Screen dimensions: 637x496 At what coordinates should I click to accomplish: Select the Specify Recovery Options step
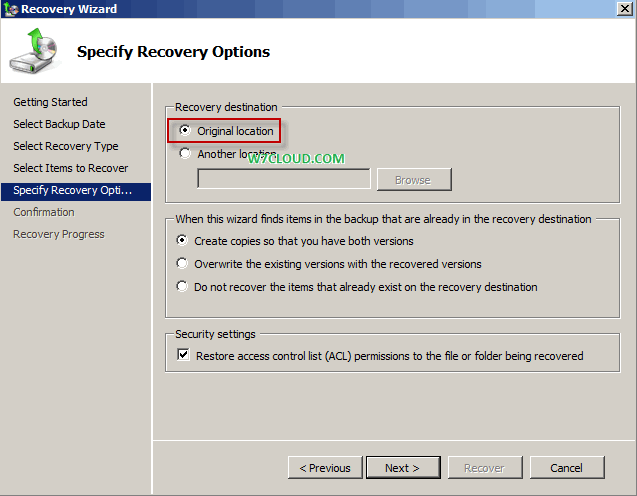76,192
